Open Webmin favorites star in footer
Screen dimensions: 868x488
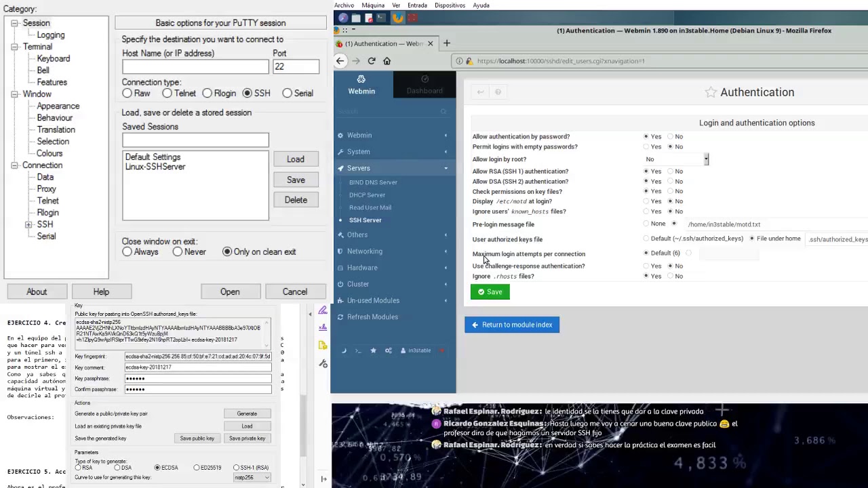click(x=373, y=350)
